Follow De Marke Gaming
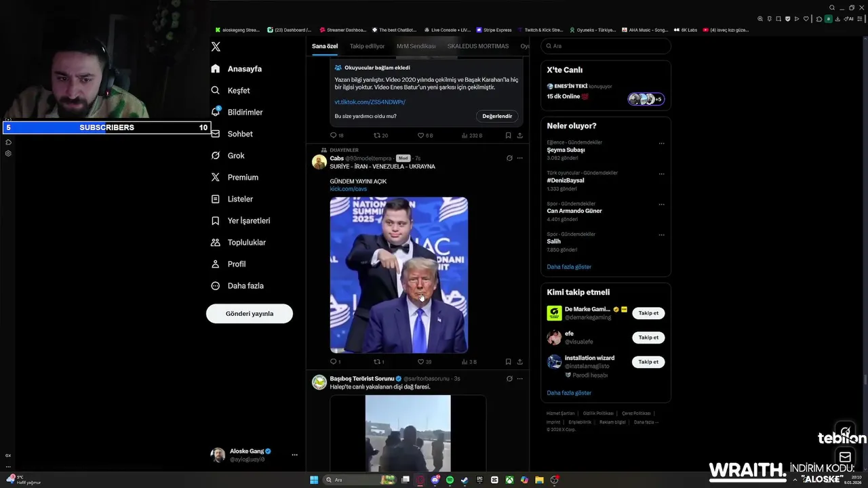The image size is (868, 488). pyautogui.click(x=648, y=313)
